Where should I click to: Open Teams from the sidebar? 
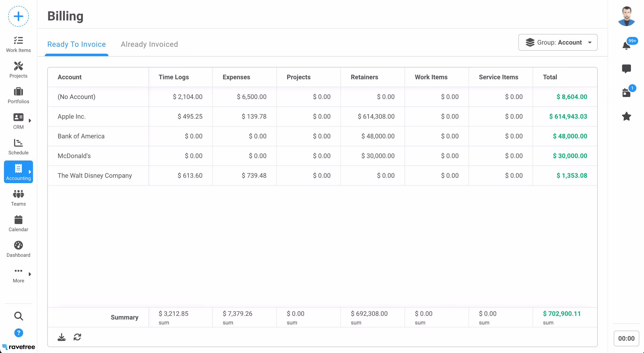pyautogui.click(x=18, y=198)
